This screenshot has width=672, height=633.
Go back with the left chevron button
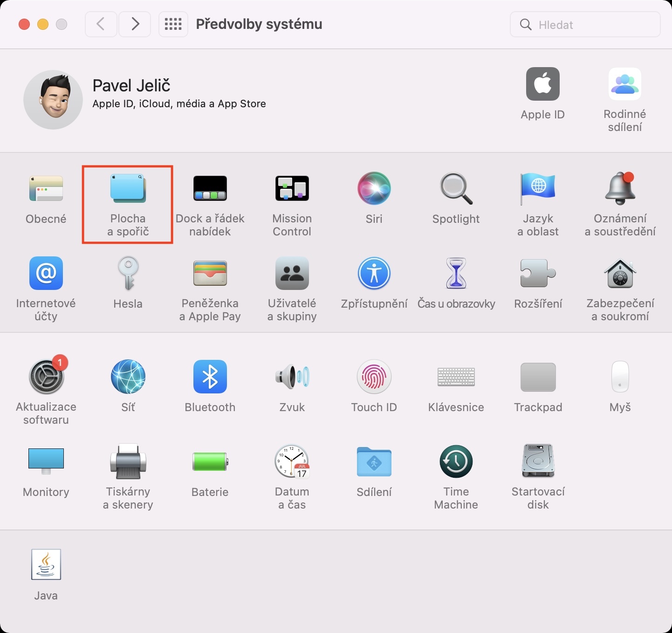[x=101, y=24]
